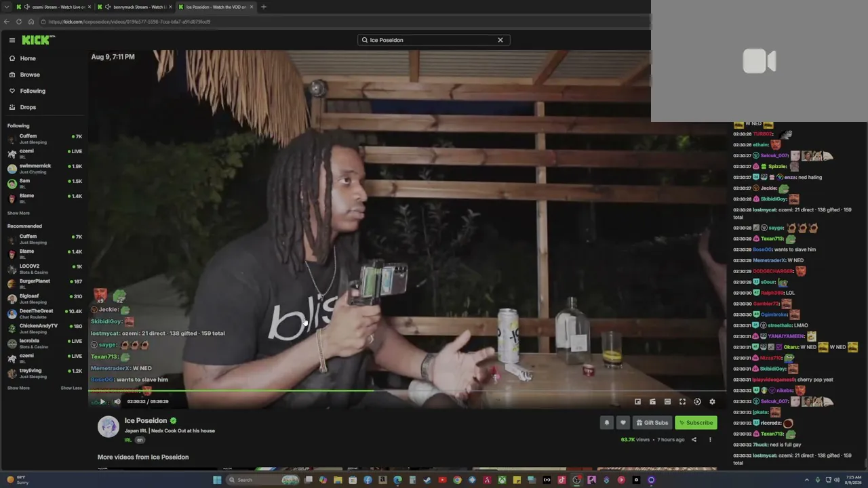Open treyliving channel in Recommended
The height and width of the screenshot is (488, 868).
(x=45, y=373)
